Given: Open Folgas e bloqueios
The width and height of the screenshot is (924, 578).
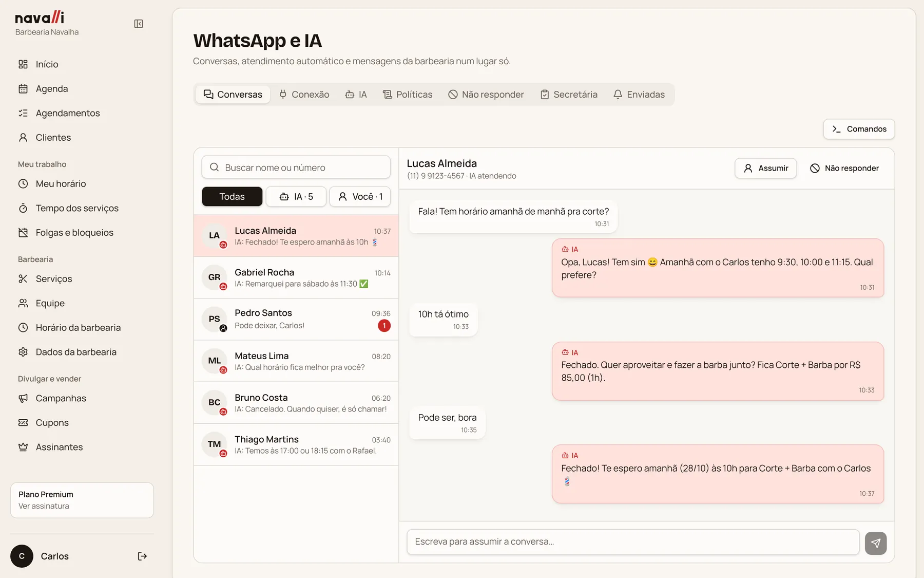Looking at the screenshot, I should click(x=82, y=233).
